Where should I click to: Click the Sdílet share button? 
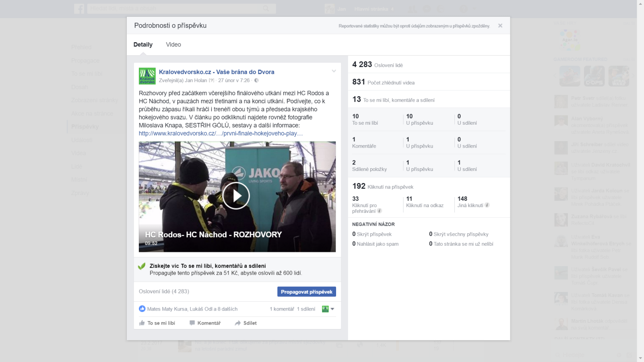click(246, 323)
